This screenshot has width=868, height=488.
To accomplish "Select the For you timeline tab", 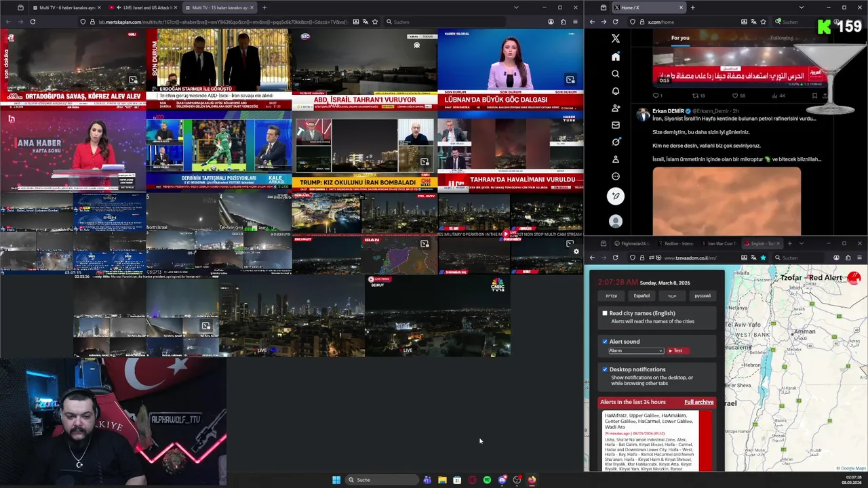I will pyautogui.click(x=680, y=38).
